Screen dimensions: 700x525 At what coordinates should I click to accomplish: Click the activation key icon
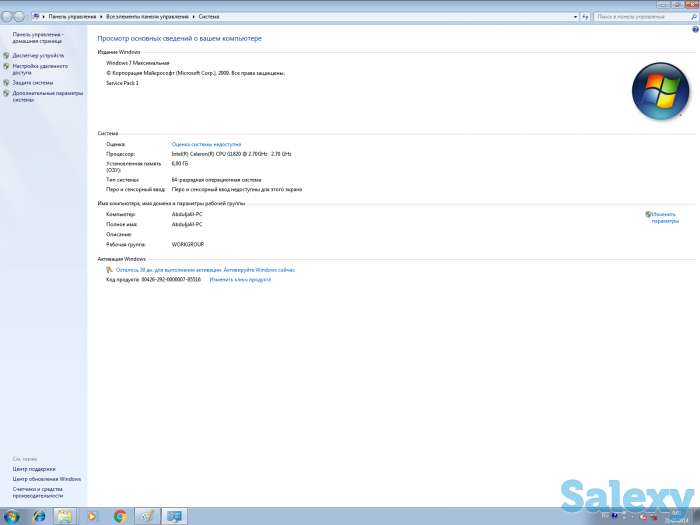coord(109,270)
